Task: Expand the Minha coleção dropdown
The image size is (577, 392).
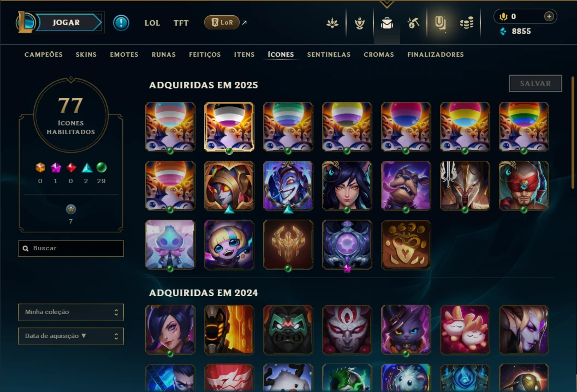Action: (x=71, y=312)
